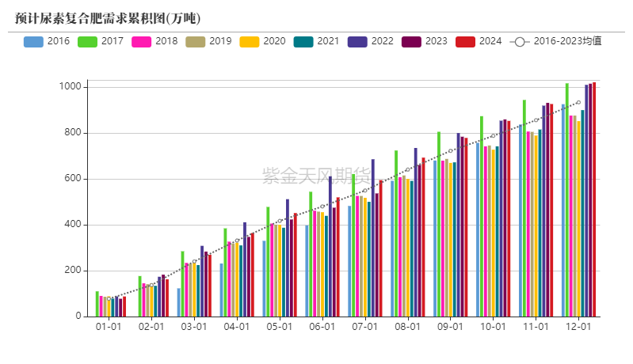Click the green 2017 legend swatch
633x364 pixels.
[x=87, y=41]
